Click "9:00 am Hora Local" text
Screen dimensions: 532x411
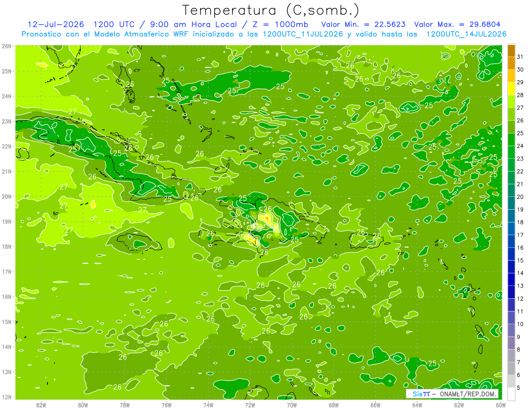point(194,24)
